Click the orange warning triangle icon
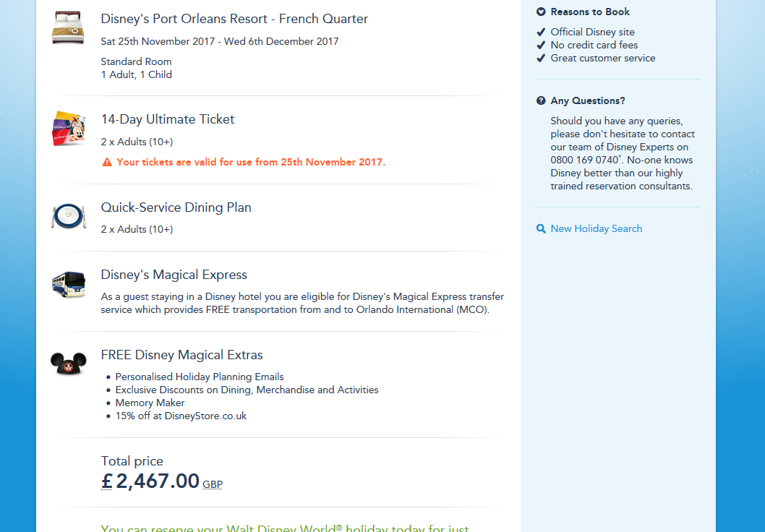This screenshot has height=532, width=765. (107, 162)
